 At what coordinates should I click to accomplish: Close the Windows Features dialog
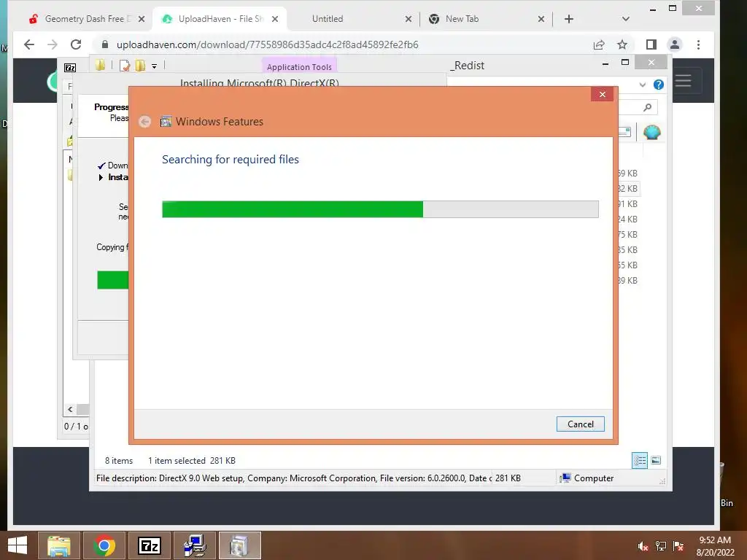[x=602, y=94]
